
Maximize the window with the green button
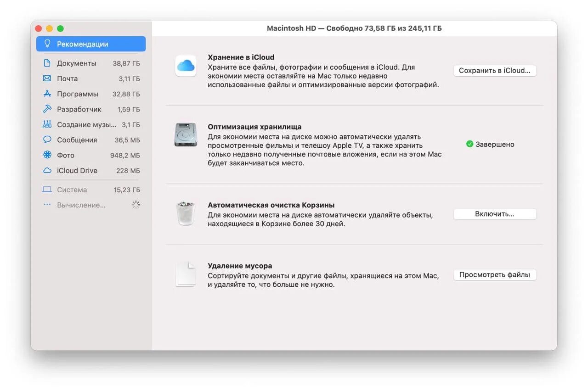point(61,28)
